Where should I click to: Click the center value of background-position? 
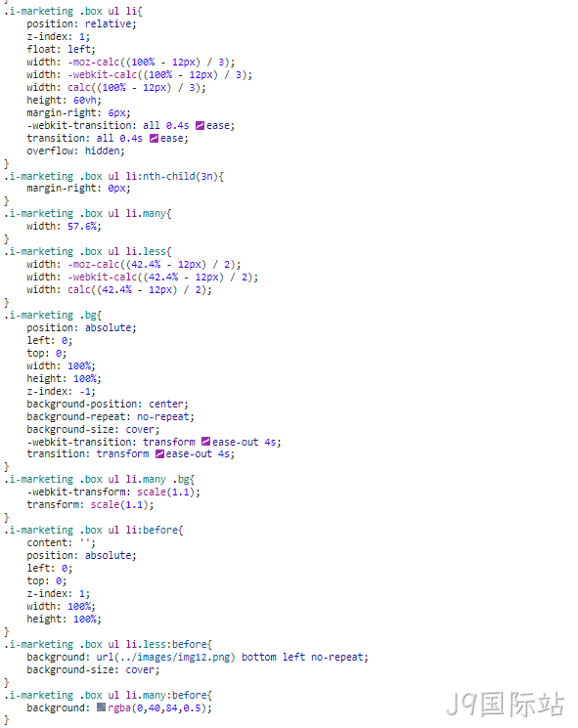coord(166,404)
